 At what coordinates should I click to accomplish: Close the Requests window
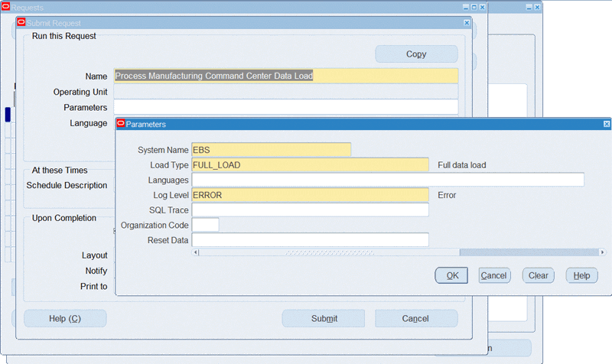[483, 8]
